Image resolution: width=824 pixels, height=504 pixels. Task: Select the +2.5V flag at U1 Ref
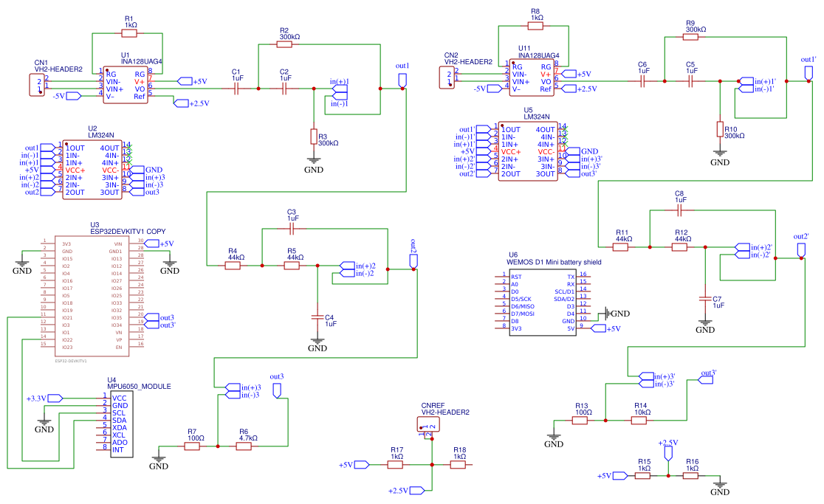click(x=182, y=103)
